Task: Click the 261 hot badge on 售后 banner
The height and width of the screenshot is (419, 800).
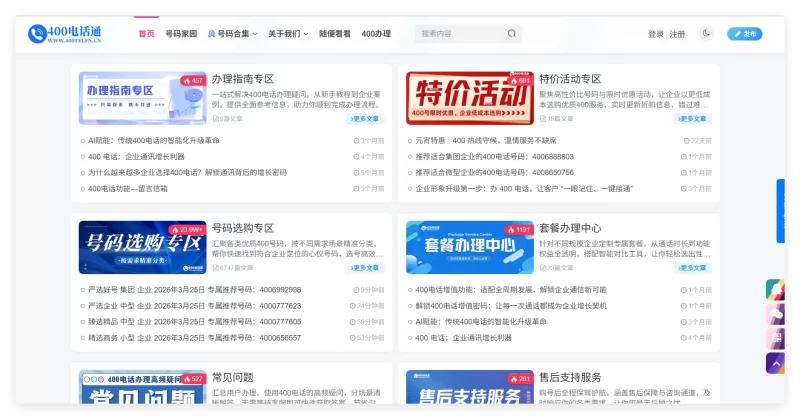Action: coord(520,379)
